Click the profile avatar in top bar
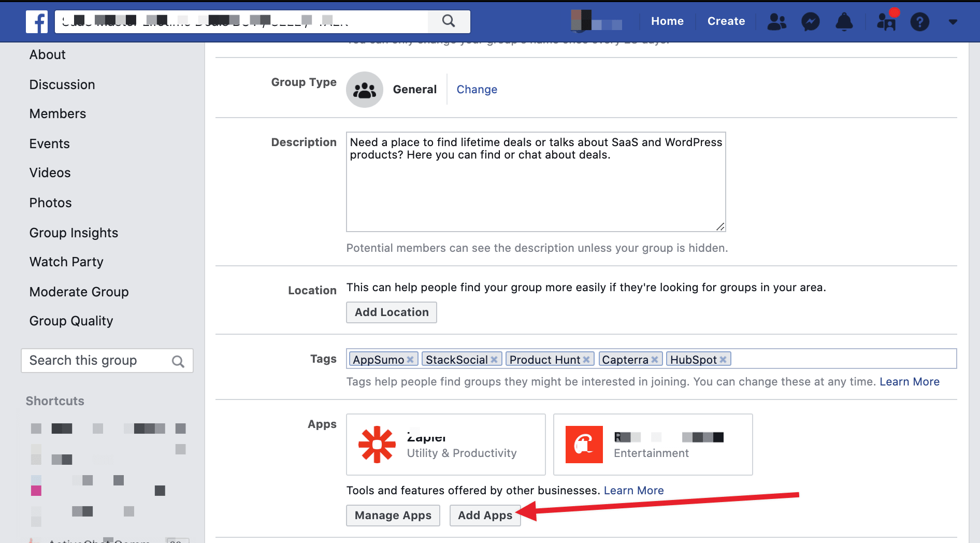 tap(581, 21)
